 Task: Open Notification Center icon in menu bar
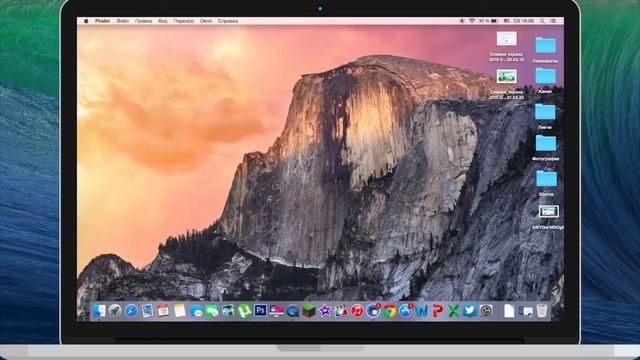point(553,21)
